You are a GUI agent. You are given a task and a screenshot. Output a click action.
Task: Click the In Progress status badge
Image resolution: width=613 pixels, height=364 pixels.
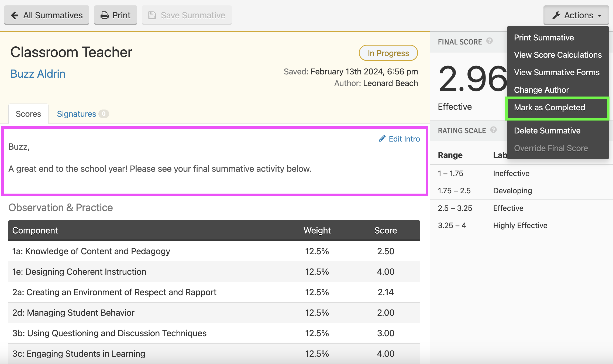coord(388,53)
